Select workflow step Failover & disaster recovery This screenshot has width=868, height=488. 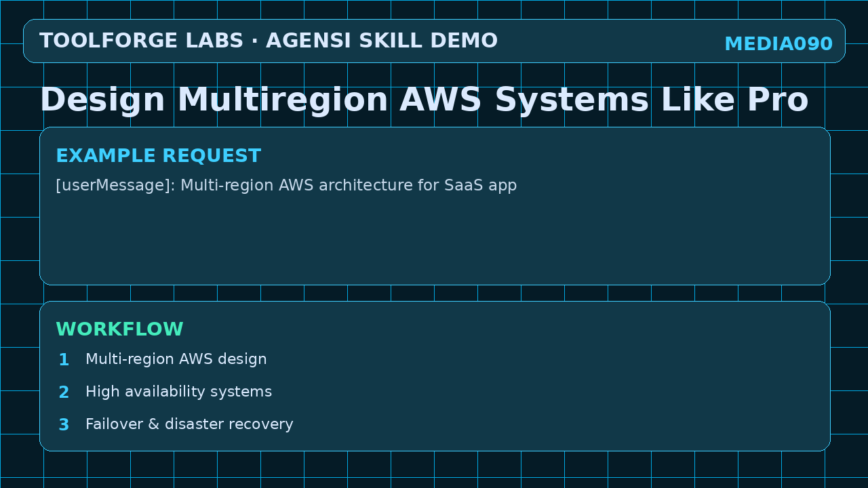click(x=189, y=424)
